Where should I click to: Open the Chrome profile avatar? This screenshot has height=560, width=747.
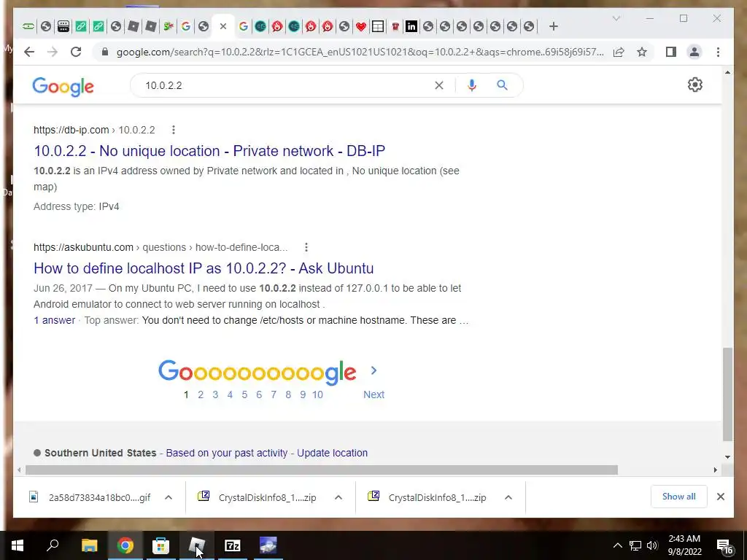tap(694, 52)
